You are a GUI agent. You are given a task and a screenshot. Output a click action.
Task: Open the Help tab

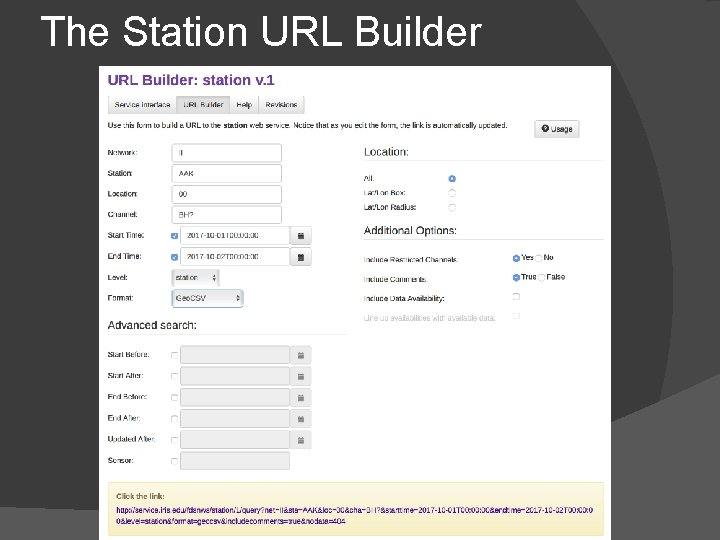(244, 105)
